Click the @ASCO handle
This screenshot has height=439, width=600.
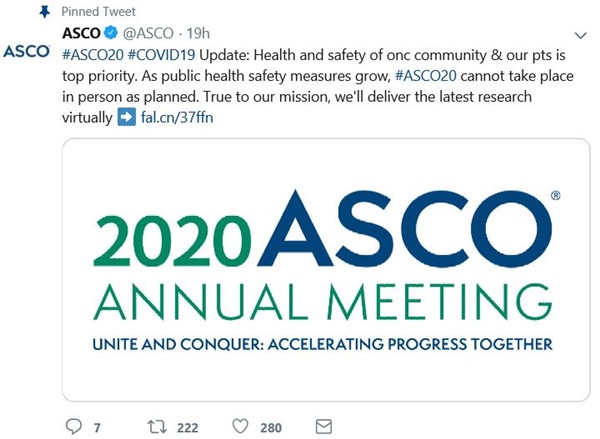pyautogui.click(x=148, y=34)
